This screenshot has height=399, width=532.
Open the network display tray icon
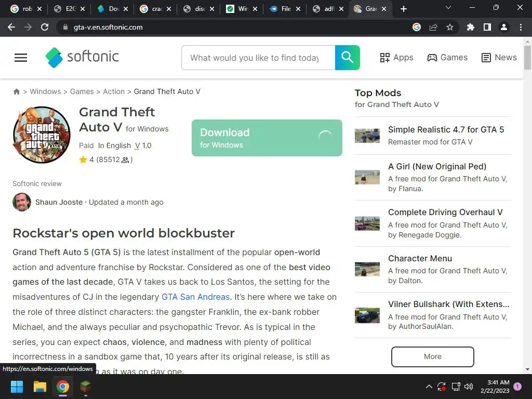click(456, 387)
